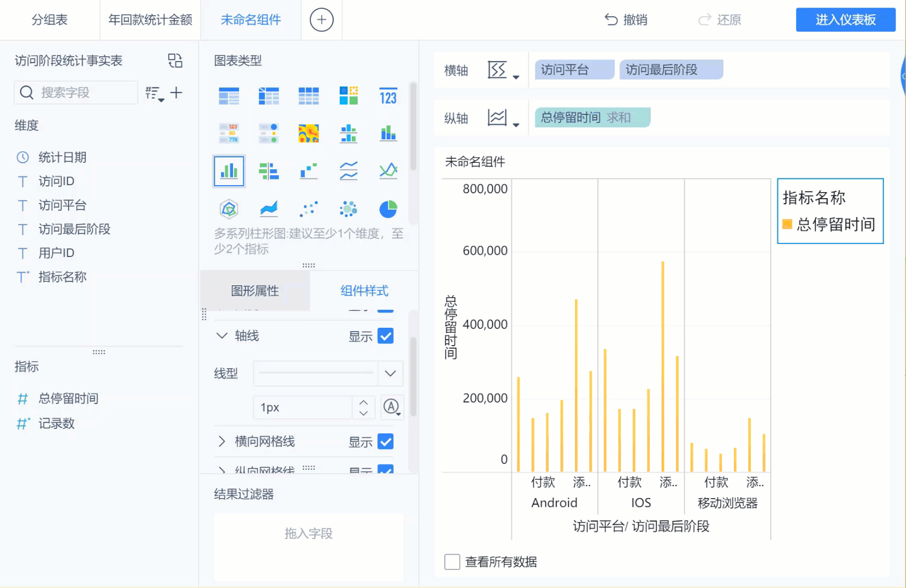Viewport: 906px width, 588px height.
Task: Click inside the 搜索字段 search box
Action: (76, 93)
